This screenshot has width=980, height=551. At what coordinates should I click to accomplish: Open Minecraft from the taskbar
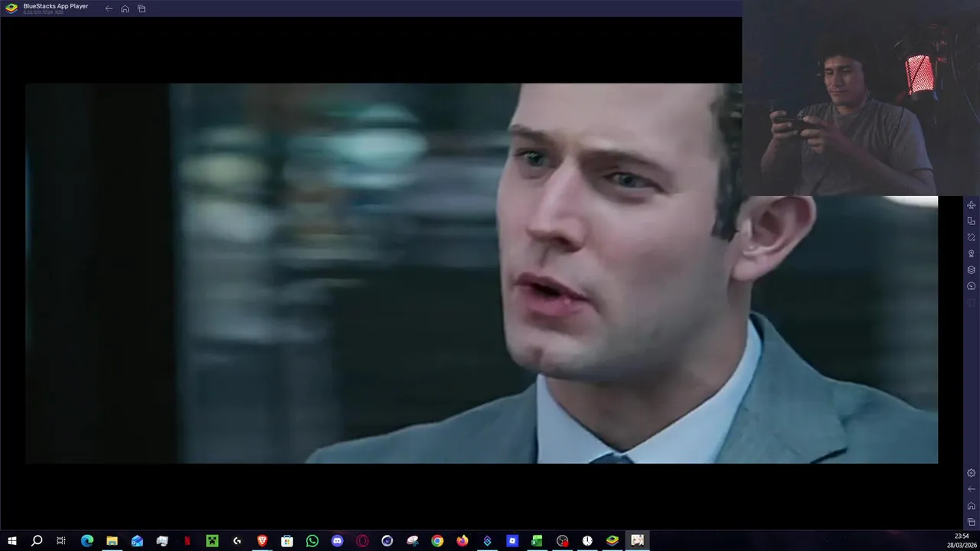coord(212,540)
